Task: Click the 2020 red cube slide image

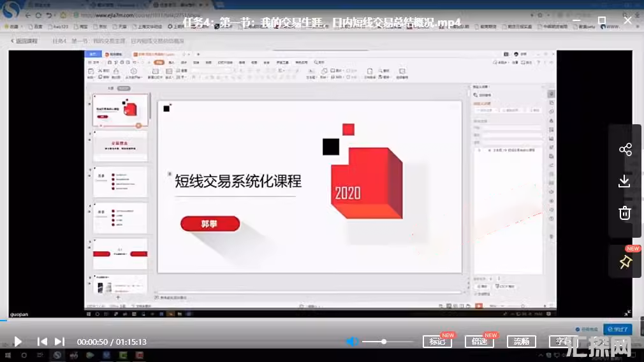Action: pyautogui.click(x=366, y=182)
